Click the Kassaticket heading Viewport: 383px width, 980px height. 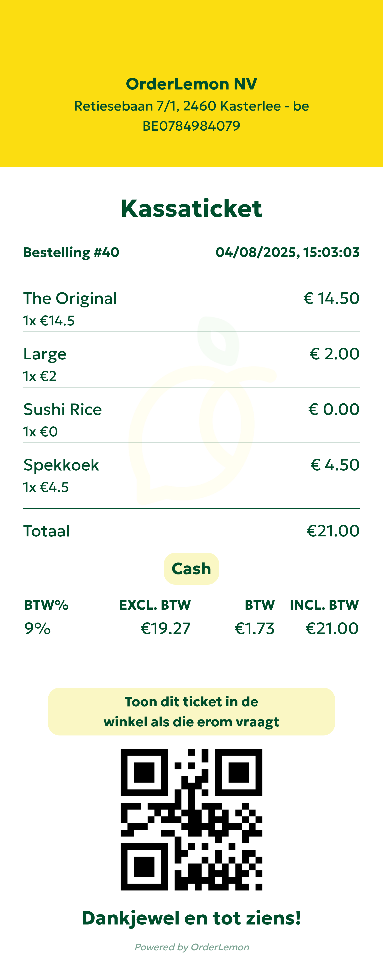point(191,208)
